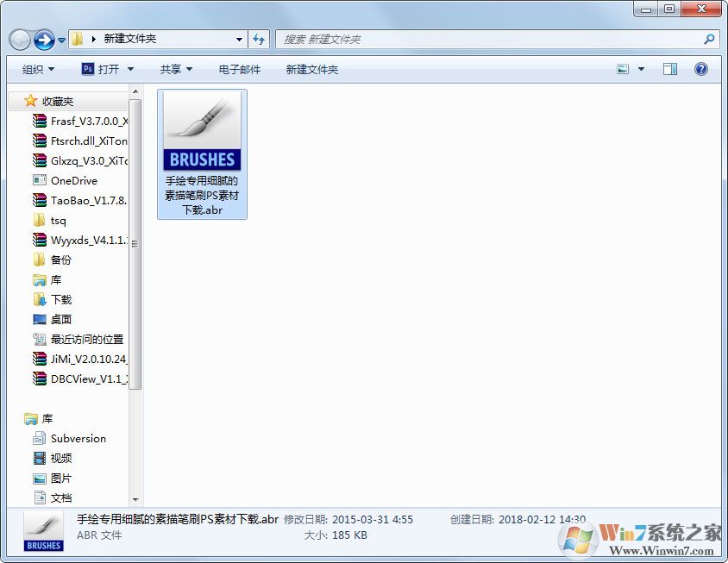Open the 组织 (Organize) dropdown
The height and width of the screenshot is (563, 728).
click(x=36, y=69)
